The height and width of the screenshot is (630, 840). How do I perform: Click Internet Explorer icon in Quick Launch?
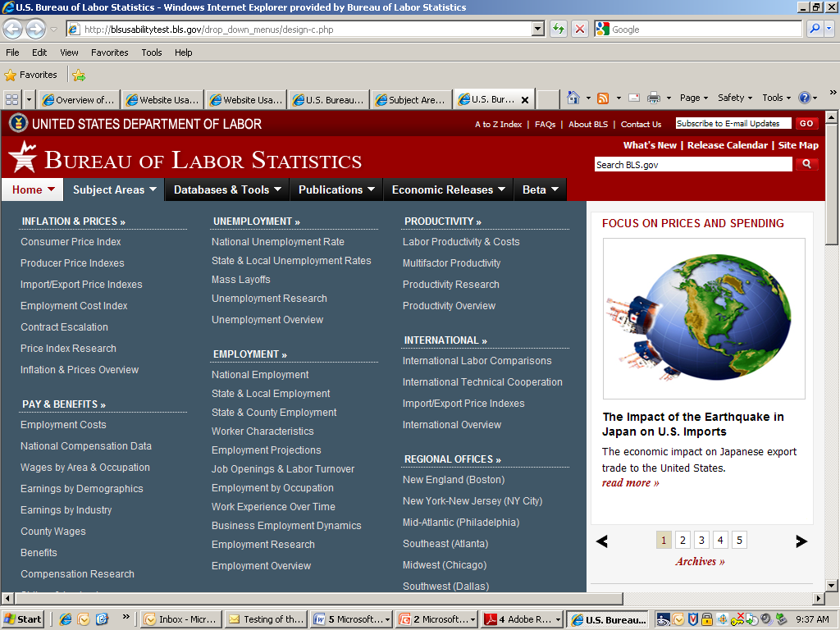click(66, 619)
